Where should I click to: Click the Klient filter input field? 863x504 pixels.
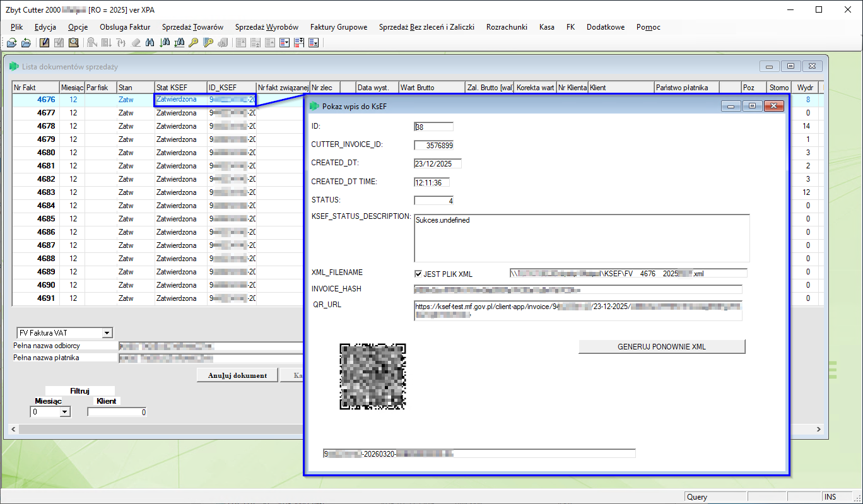[x=117, y=412]
